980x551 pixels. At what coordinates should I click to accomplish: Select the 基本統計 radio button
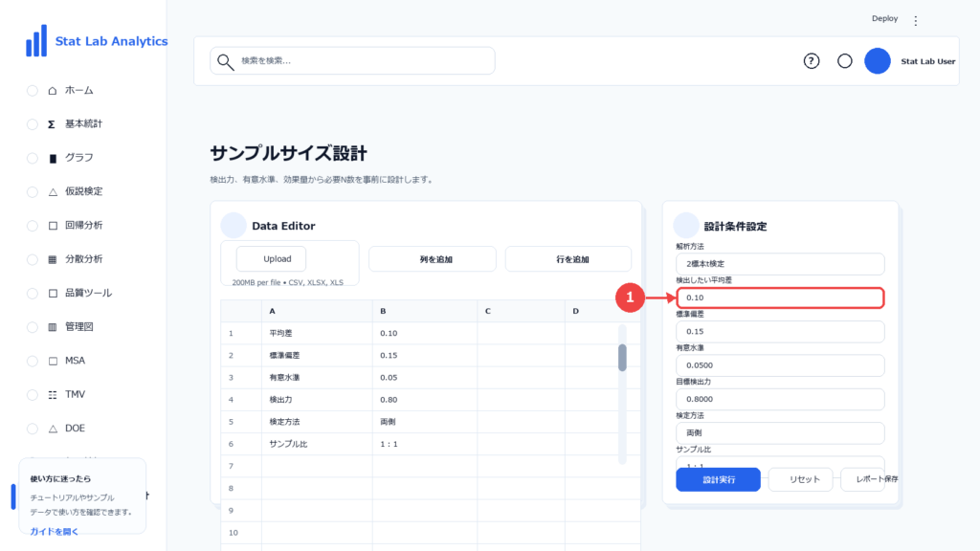[33, 124]
